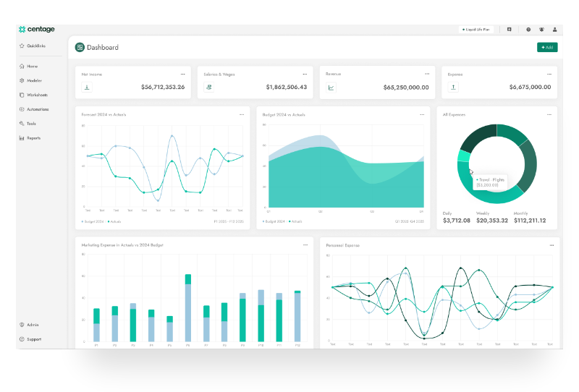Viewport: 579px width, 392px height.
Task: Click the Budget 2024 vs Actuals title
Action: tap(284, 115)
